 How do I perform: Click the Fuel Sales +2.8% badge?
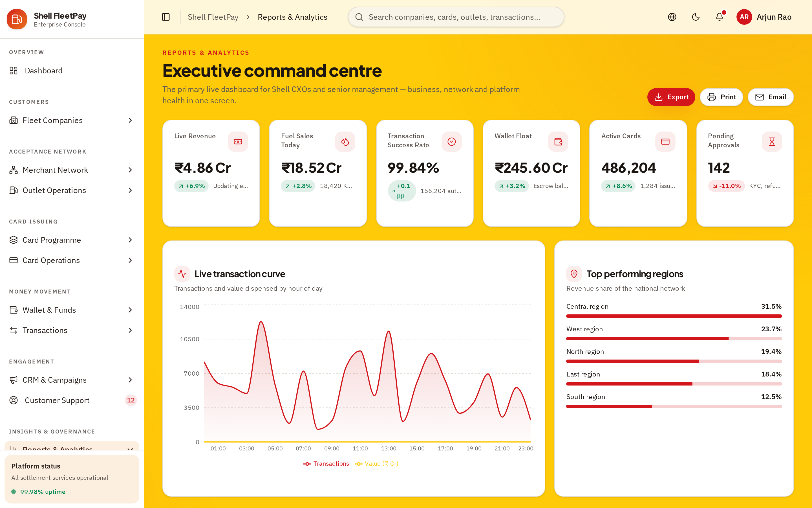point(298,186)
